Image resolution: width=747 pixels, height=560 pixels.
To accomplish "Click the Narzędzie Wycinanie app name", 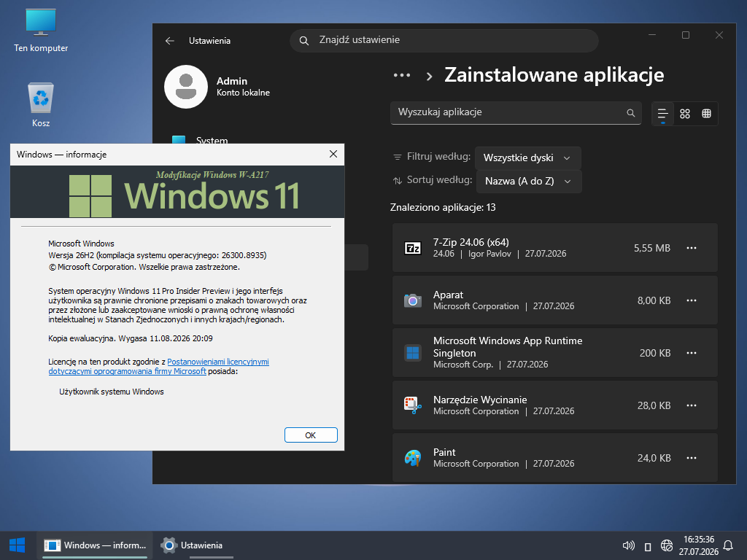I will tap(480, 400).
